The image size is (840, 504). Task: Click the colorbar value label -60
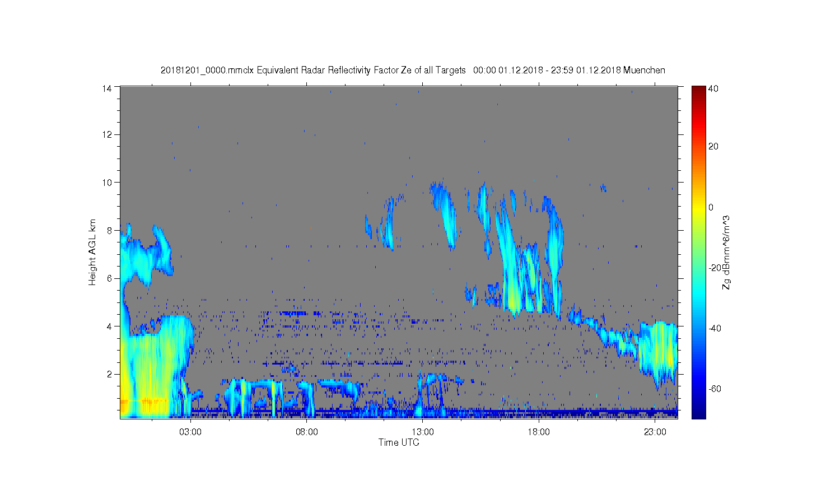coord(715,389)
